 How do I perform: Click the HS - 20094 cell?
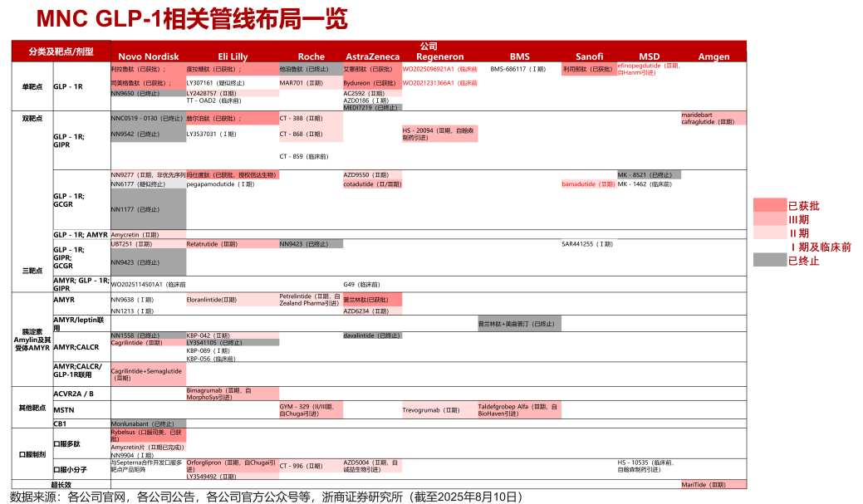(439, 134)
